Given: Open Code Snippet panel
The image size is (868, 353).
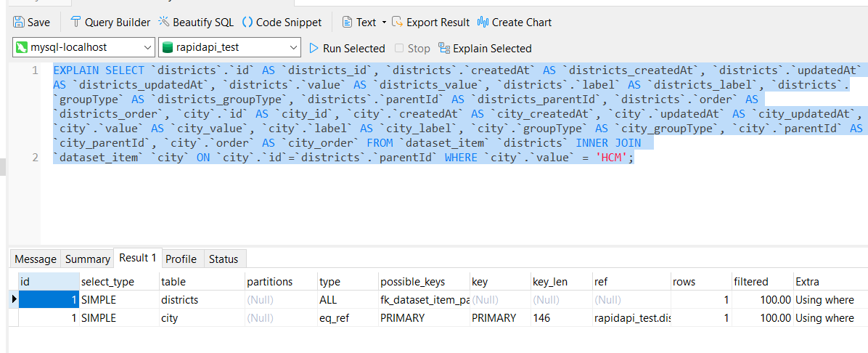Looking at the screenshot, I should pos(282,23).
